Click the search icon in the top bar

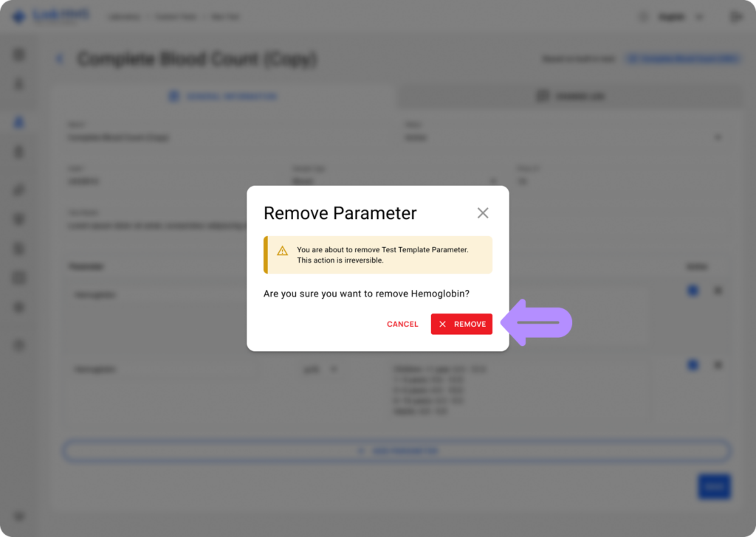(643, 15)
